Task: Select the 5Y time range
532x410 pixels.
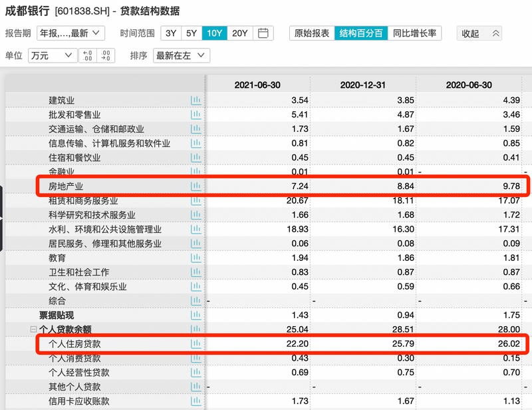Action: pos(192,33)
